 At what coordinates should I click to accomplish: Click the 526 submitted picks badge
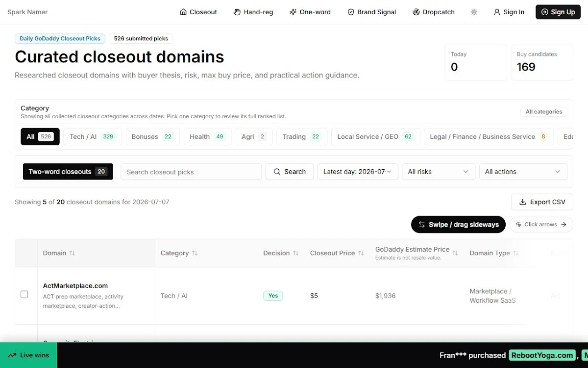(x=141, y=38)
